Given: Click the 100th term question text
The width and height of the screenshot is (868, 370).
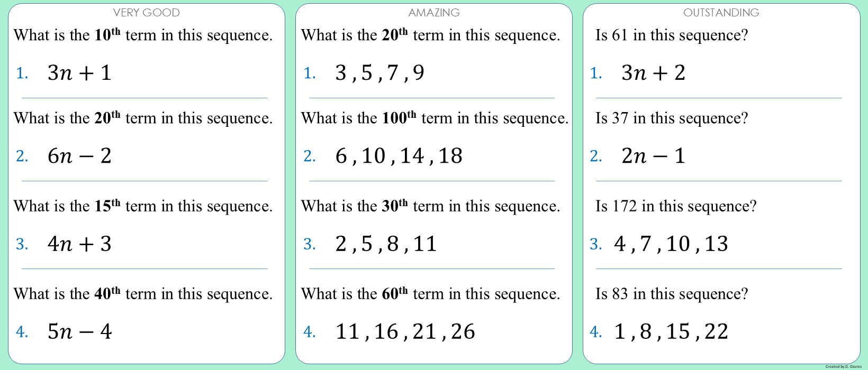Looking at the screenshot, I should (x=435, y=118).
